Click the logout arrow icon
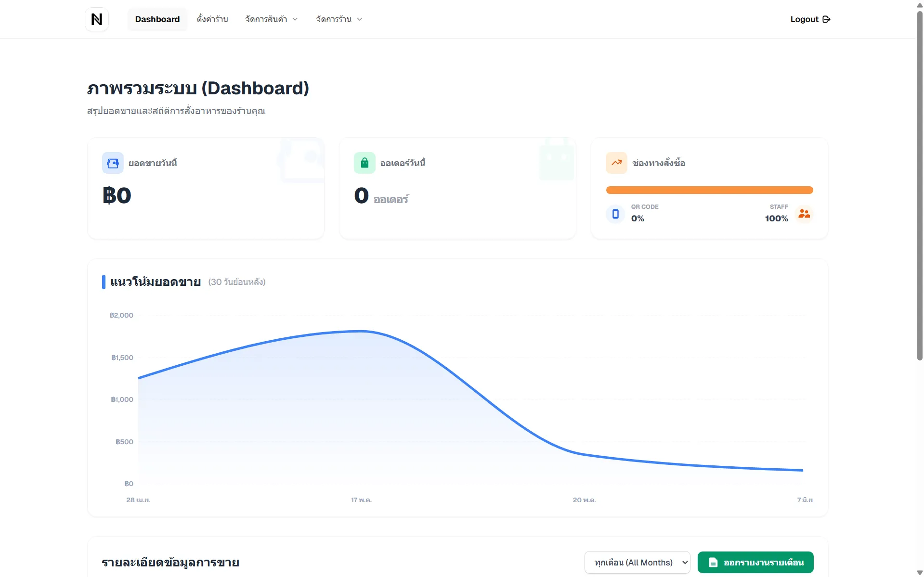 826,19
